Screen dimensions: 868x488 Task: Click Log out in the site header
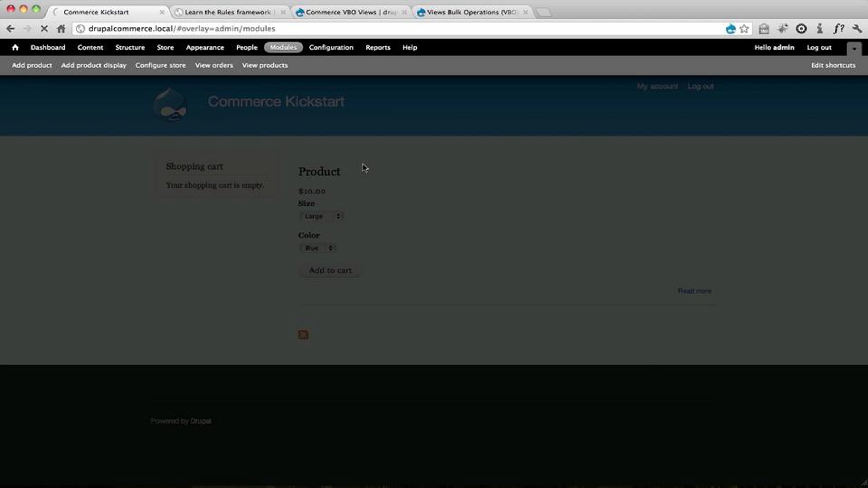click(701, 86)
